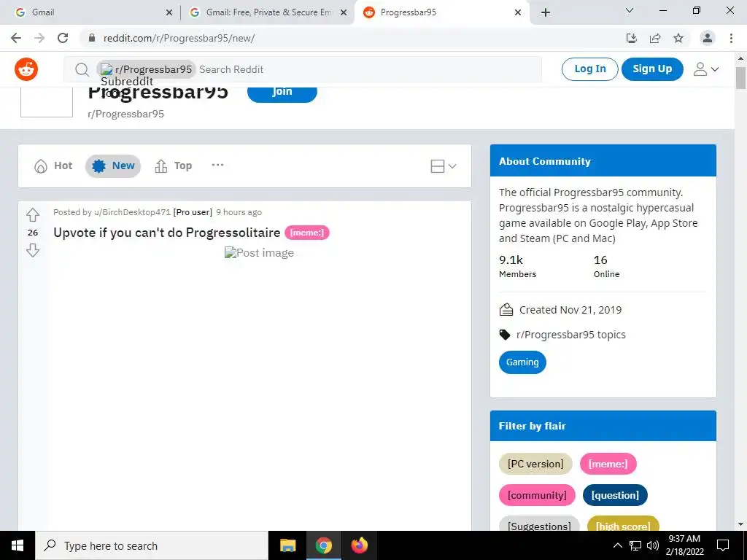Click the broken Post image thumbnail
The width and height of the screenshot is (747, 560).
259,253
